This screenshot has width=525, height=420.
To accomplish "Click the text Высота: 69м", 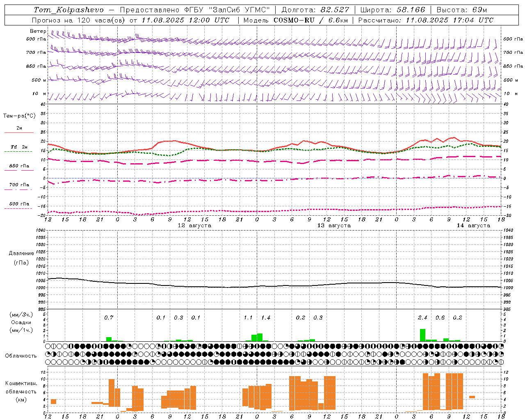I will [x=461, y=10].
